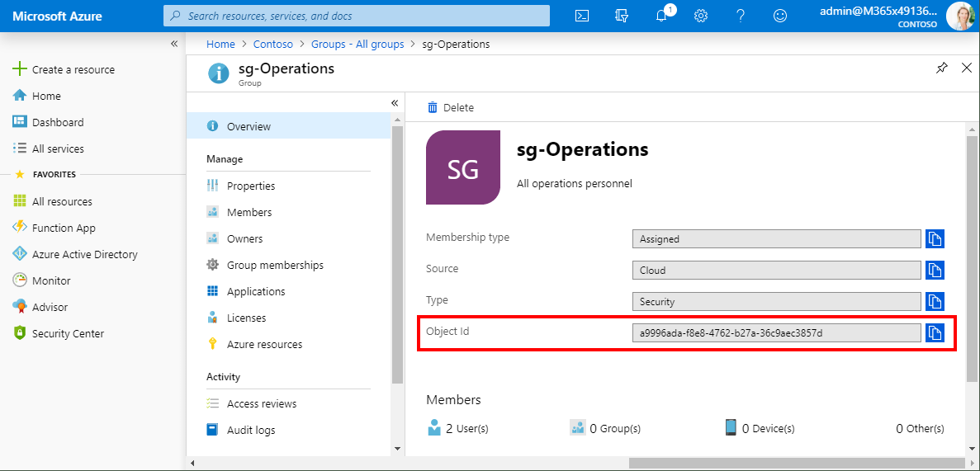This screenshot has height=471, width=980.
Task: Copy the Membership type value
Action: coord(935,239)
